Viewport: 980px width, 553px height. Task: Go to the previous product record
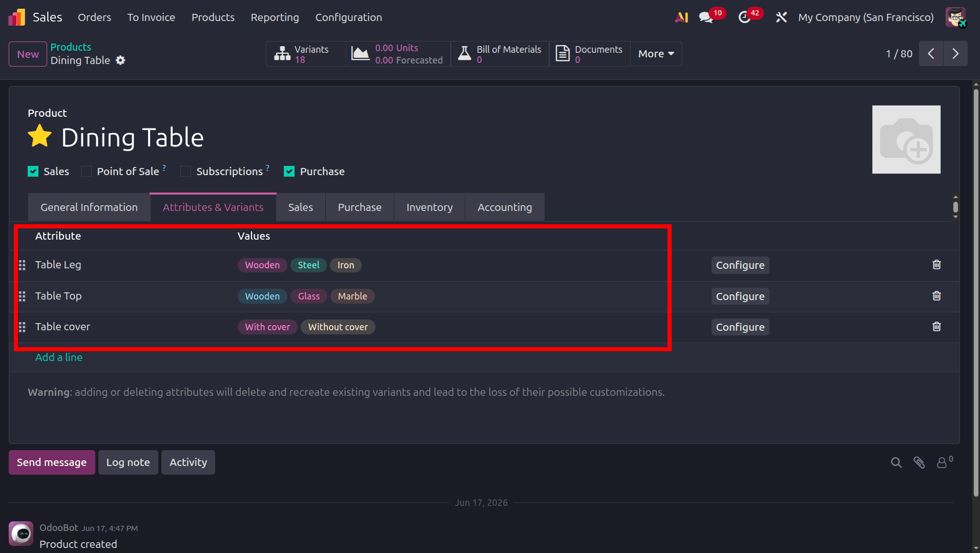[x=931, y=54]
